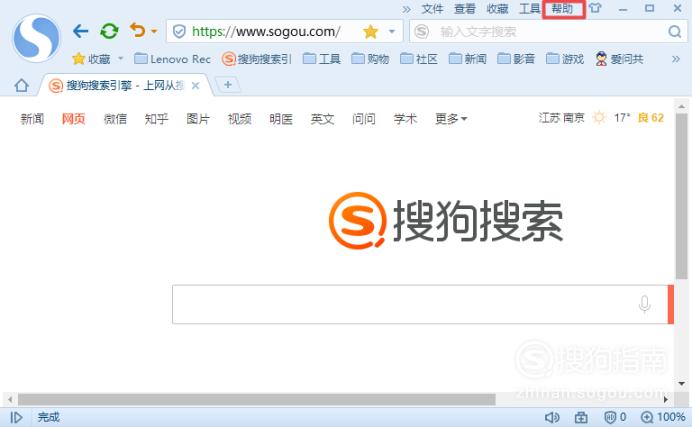Refresh the page with green reload icon

[x=109, y=31]
